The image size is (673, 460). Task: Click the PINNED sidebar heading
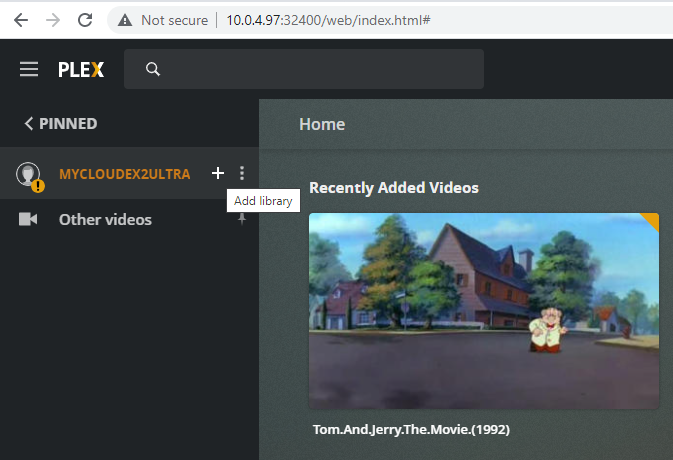[68, 124]
